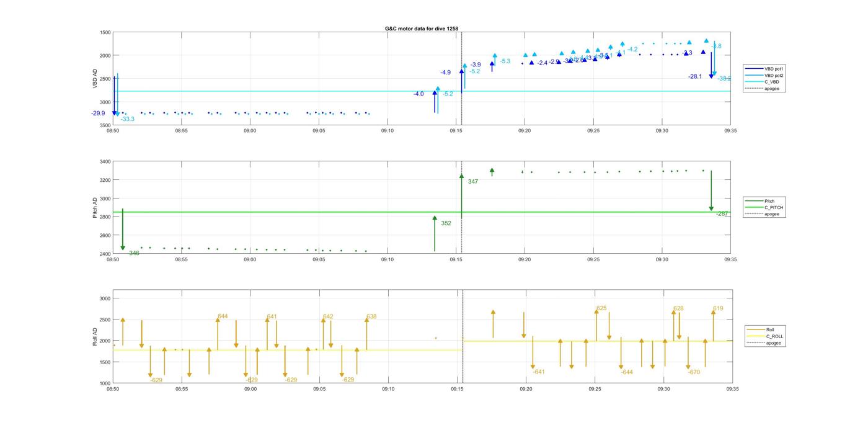Click the '3400' tick label on the Pitch axis
This screenshot has height=430, width=868.
[105, 161]
